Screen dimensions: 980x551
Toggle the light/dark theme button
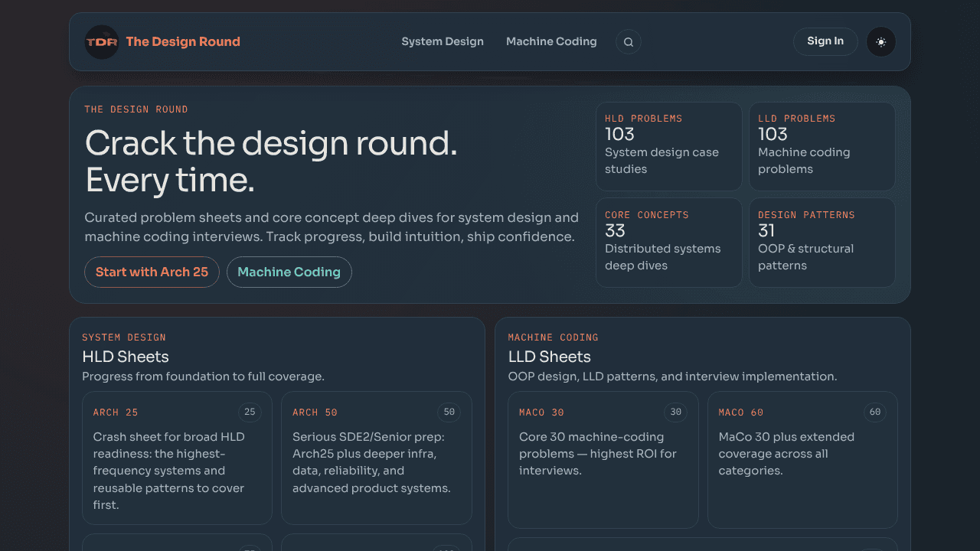point(881,42)
